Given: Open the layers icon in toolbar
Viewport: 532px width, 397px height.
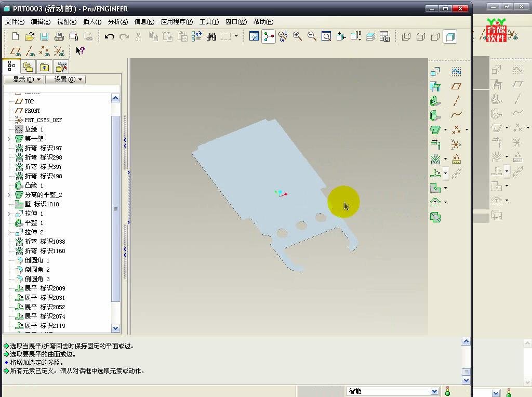Looking at the screenshot, I should tap(370, 36).
